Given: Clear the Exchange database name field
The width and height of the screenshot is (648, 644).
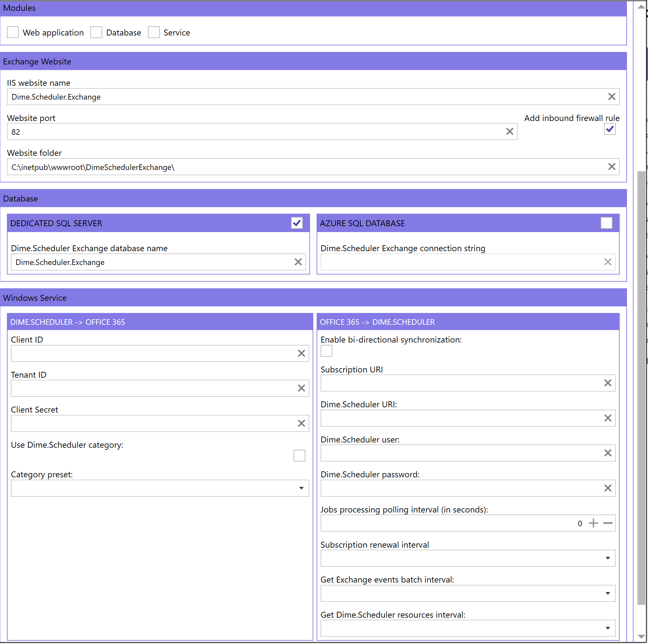Looking at the screenshot, I should click(x=298, y=262).
